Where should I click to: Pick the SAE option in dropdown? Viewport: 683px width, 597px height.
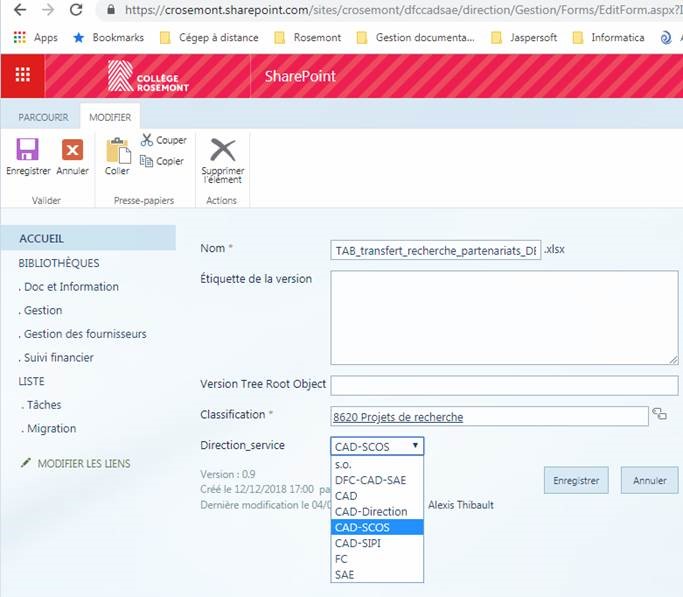[344, 574]
